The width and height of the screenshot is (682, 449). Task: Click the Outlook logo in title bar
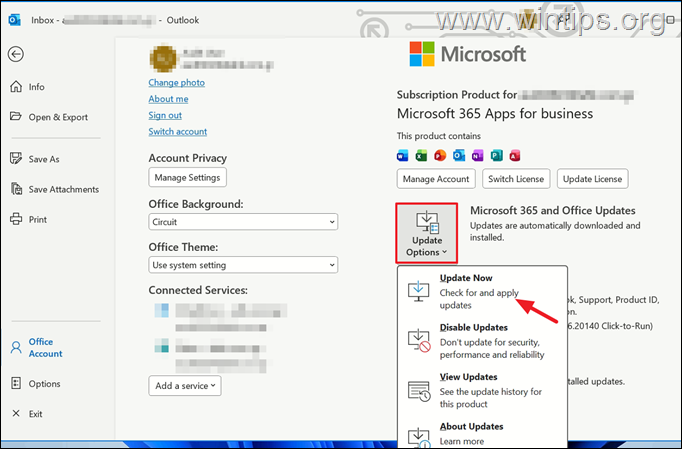[14, 20]
